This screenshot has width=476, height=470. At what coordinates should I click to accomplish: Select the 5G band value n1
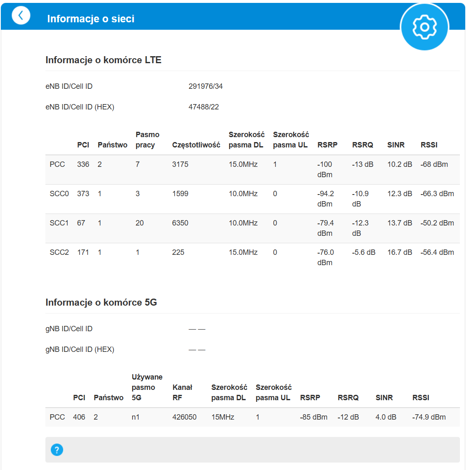pos(135,417)
